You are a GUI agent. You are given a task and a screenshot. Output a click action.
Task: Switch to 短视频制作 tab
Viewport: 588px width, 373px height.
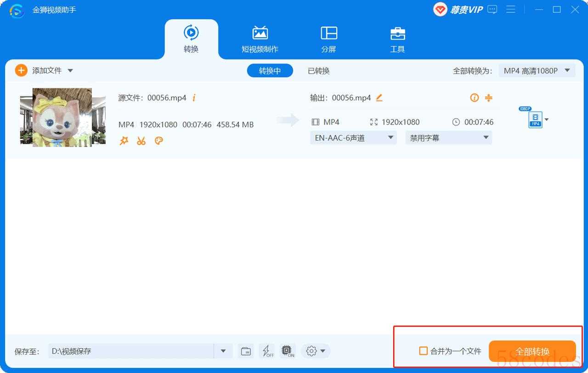pyautogui.click(x=260, y=40)
